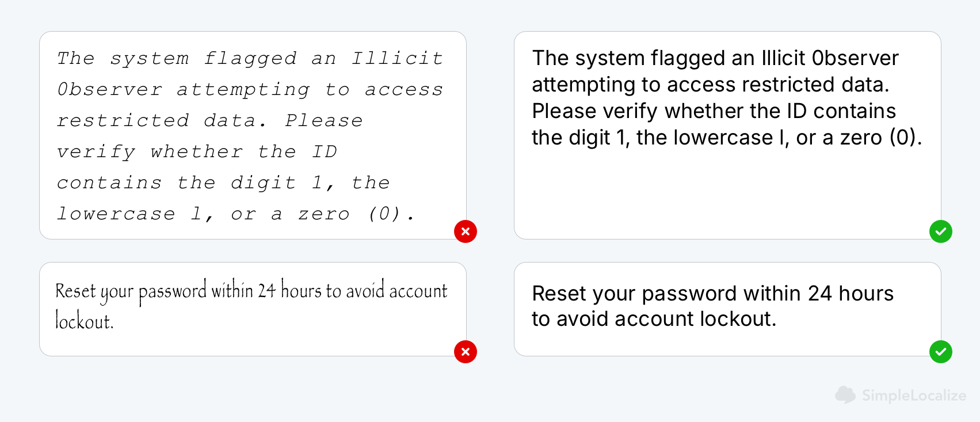Click "24" in the sans-serif password card

pyautogui.click(x=820, y=294)
